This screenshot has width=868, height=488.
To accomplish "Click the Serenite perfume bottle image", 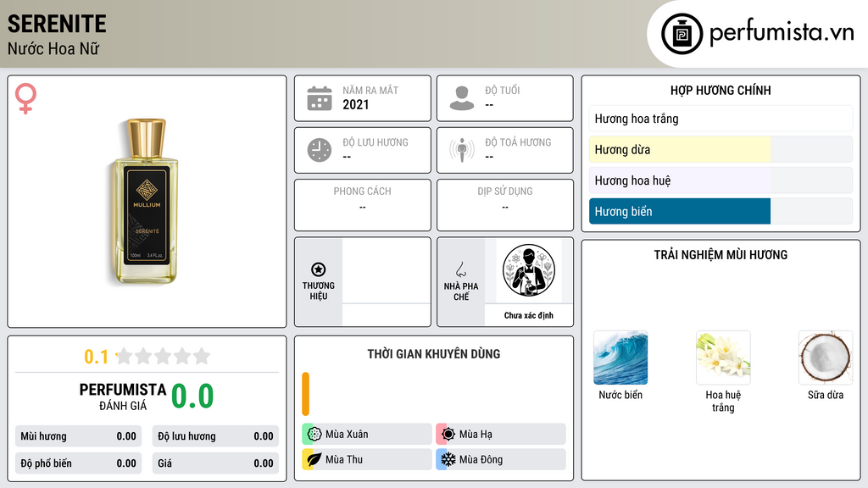I will click(147, 201).
